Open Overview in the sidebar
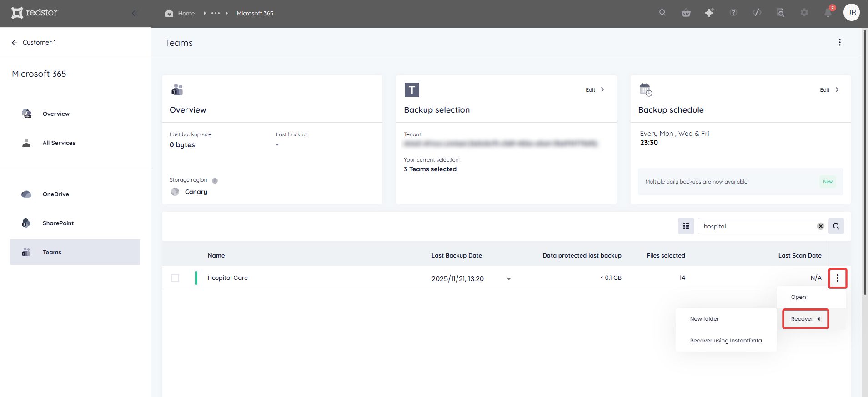This screenshot has width=868, height=397. coord(56,114)
